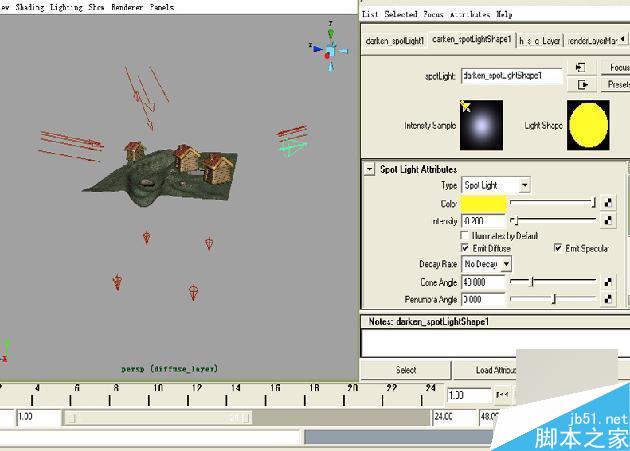Click the range slider handle at left
The image size is (630, 451).
pos(72,418)
